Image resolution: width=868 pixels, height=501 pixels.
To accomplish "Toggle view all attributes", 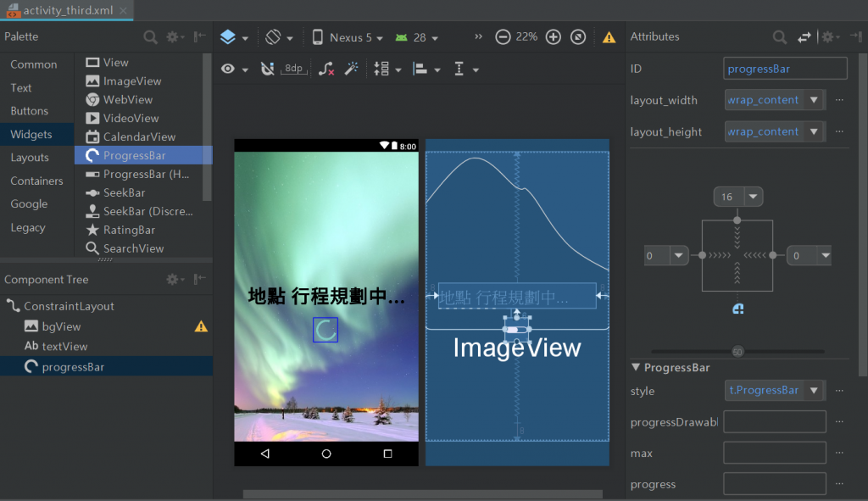I will coord(804,37).
